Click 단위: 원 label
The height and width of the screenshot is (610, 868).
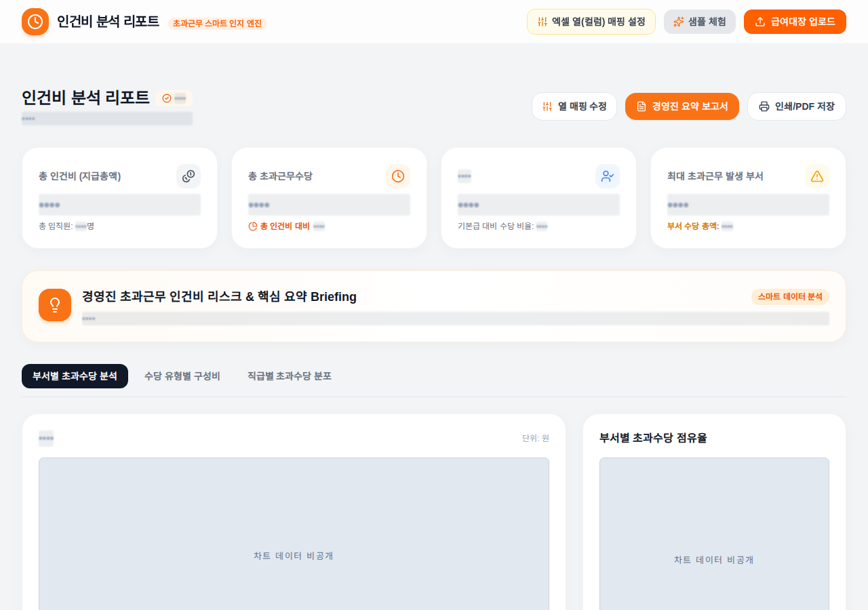(x=536, y=439)
